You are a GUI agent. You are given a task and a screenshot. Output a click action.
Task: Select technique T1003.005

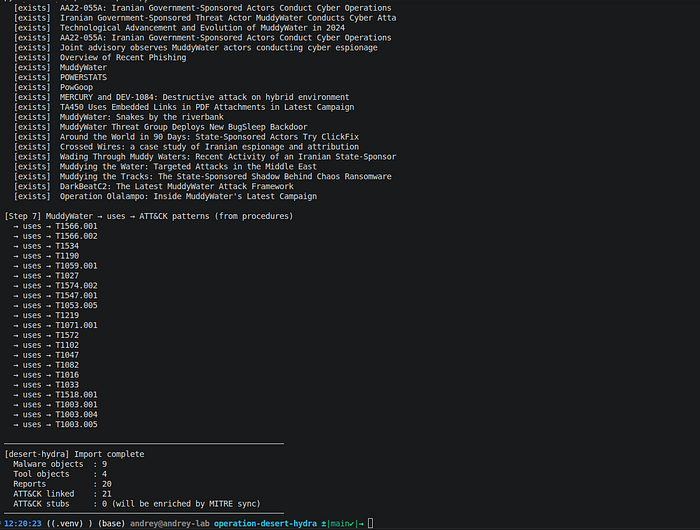(x=76, y=424)
